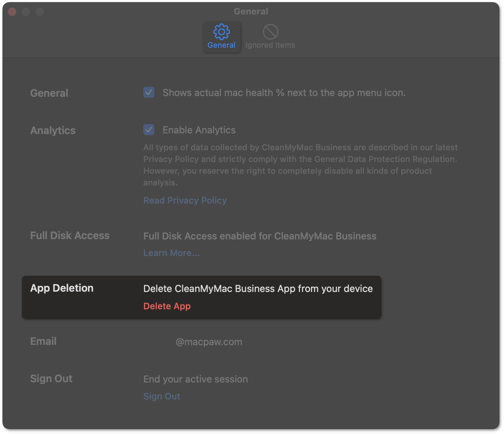Screen dimensions: 504x434
Task: Open the Ignored Items crossed-circle icon
Action: coord(270,32)
